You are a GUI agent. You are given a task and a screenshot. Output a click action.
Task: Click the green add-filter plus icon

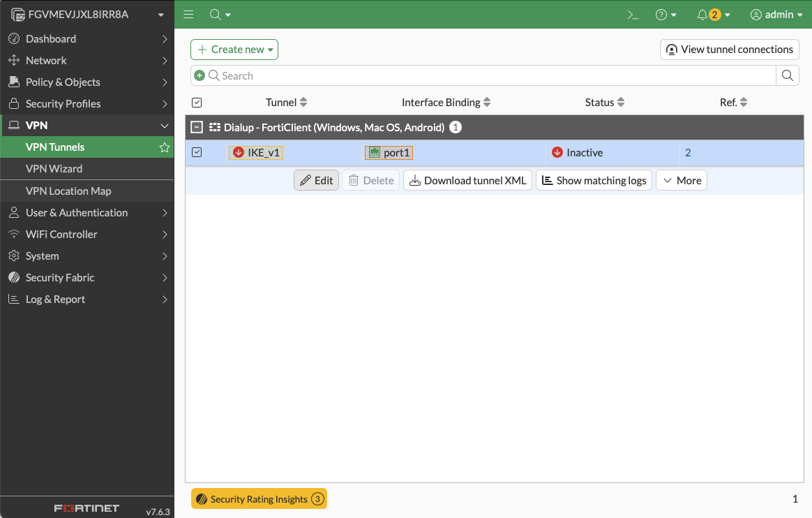click(200, 75)
